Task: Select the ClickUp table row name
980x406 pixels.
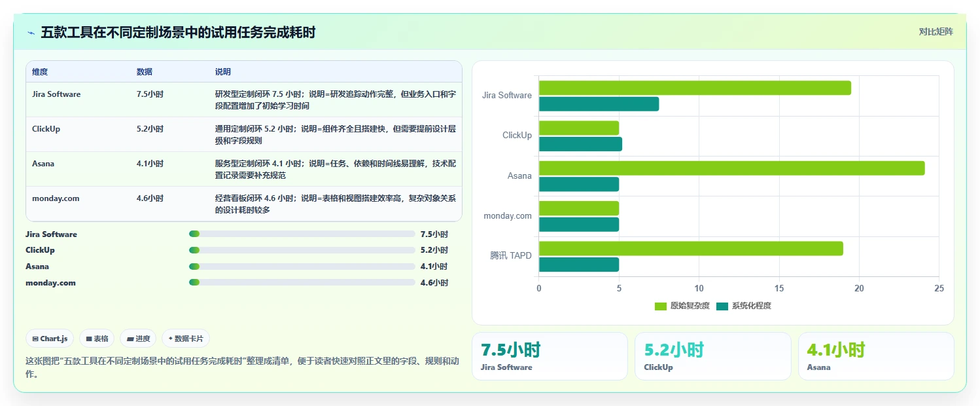Action: (46, 128)
